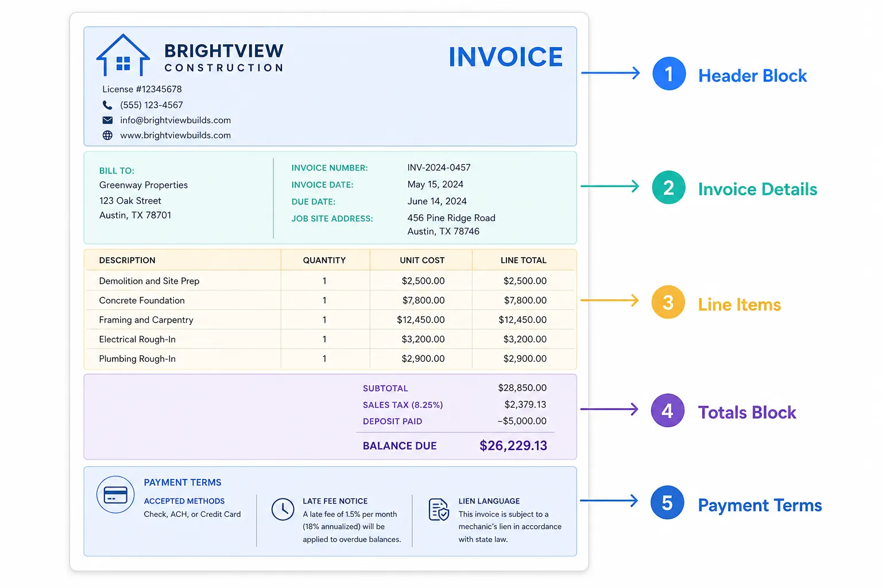Click the LIEN LANGUAGE subheading

click(x=489, y=501)
